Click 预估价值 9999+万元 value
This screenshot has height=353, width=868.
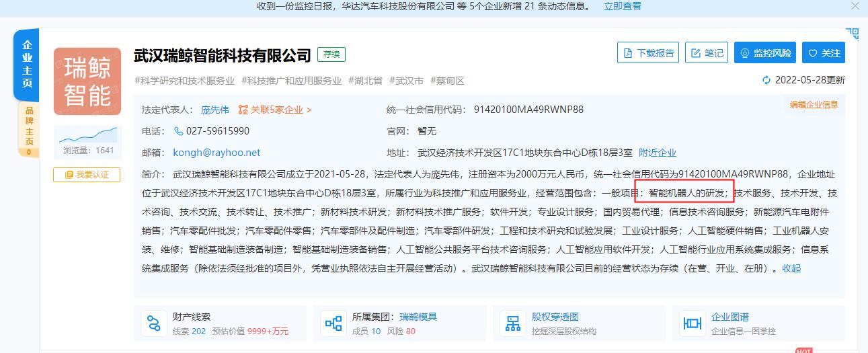[x=250, y=331]
